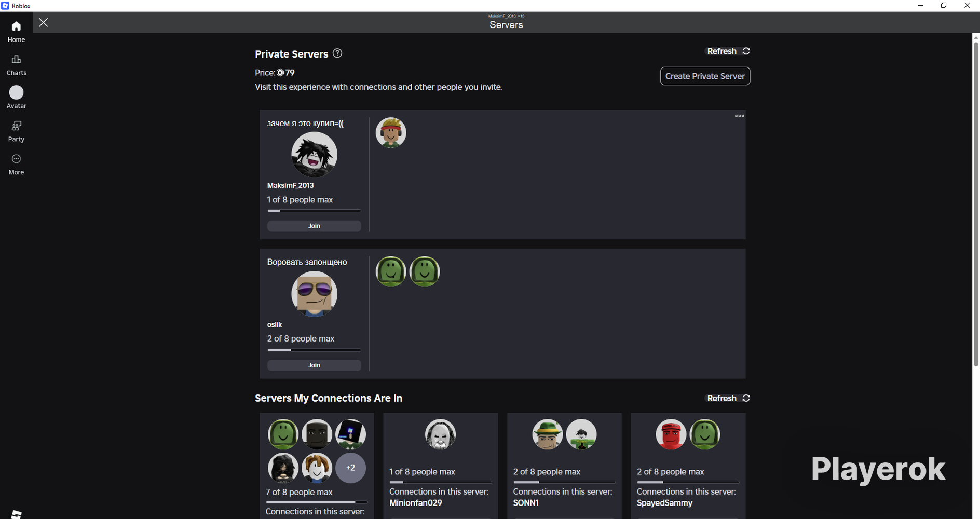Select the red avatar in SpayedSammy's server

[671, 434]
